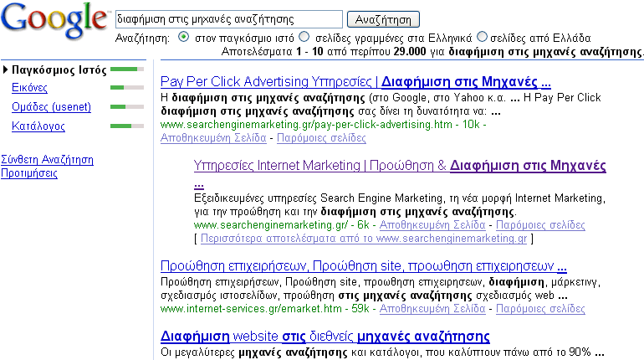The width and height of the screenshot is (644, 360).
Task: Select 'σελίδες γραμμένες στα Ελληνικά' radio option
Action: pyautogui.click(x=304, y=37)
